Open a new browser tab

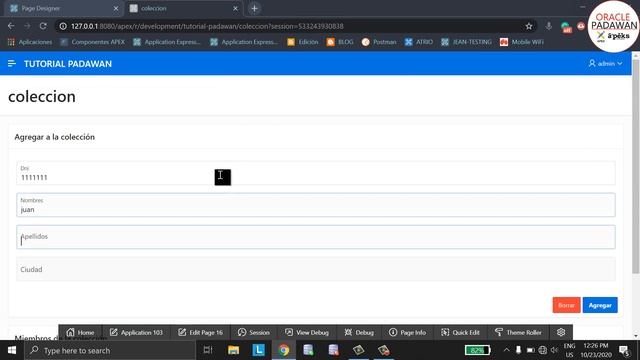click(x=254, y=8)
